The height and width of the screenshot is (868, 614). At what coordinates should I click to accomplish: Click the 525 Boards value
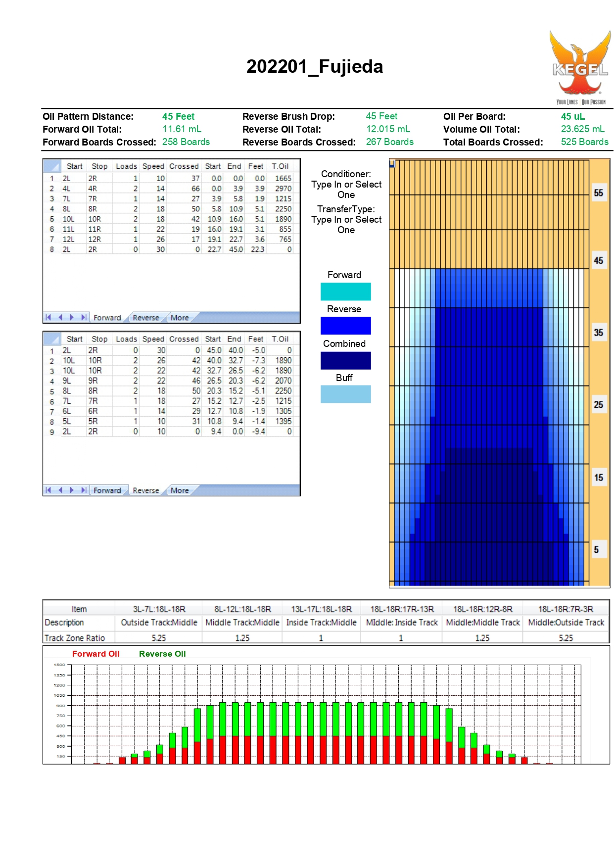tap(585, 142)
